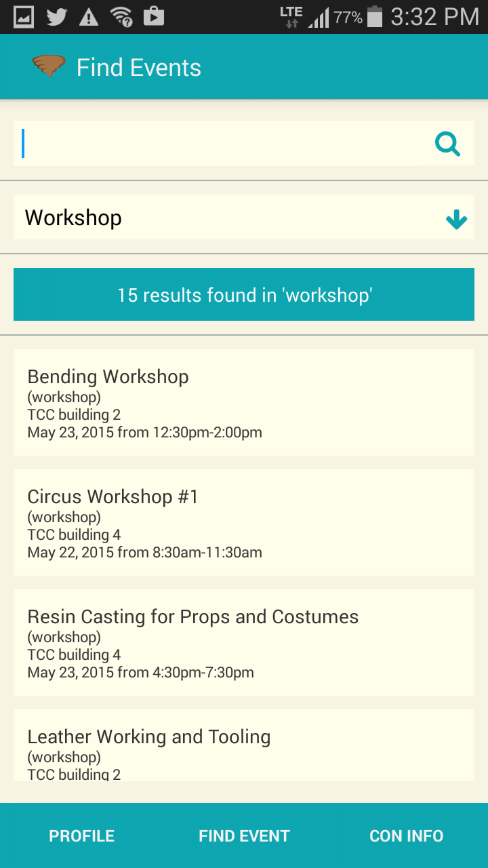
Task: Tap the image notification icon
Action: [24, 16]
